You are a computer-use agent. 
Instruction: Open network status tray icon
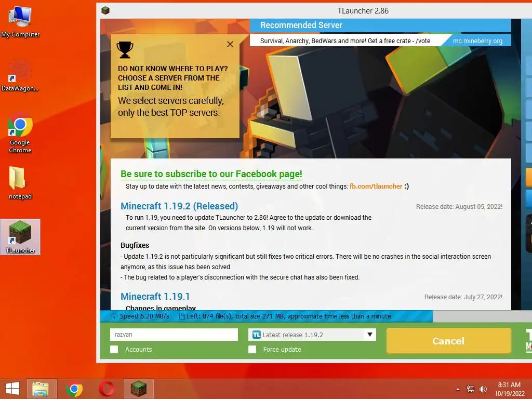(x=471, y=389)
